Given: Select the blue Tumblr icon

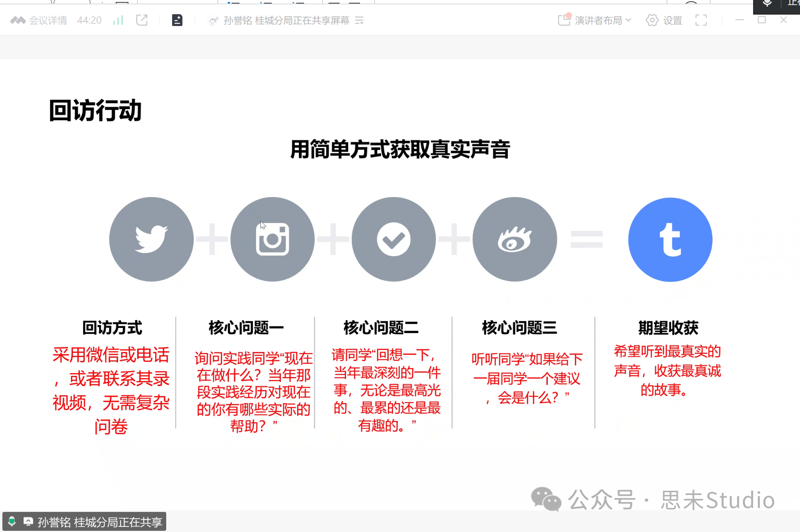Looking at the screenshot, I should pos(670,239).
